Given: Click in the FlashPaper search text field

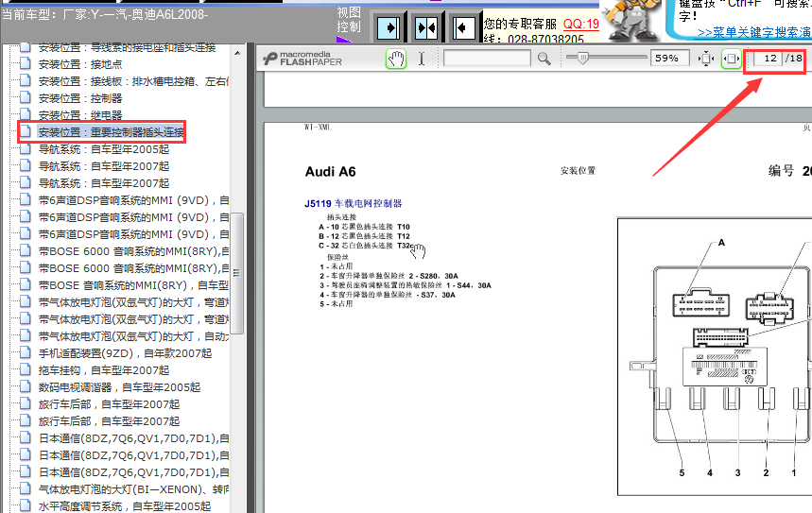Looking at the screenshot, I should 487,58.
